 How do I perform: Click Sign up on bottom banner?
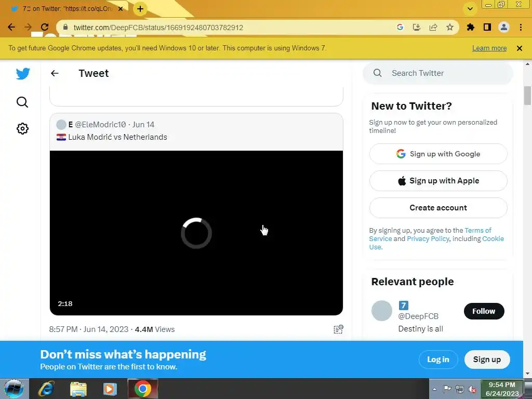click(x=487, y=360)
